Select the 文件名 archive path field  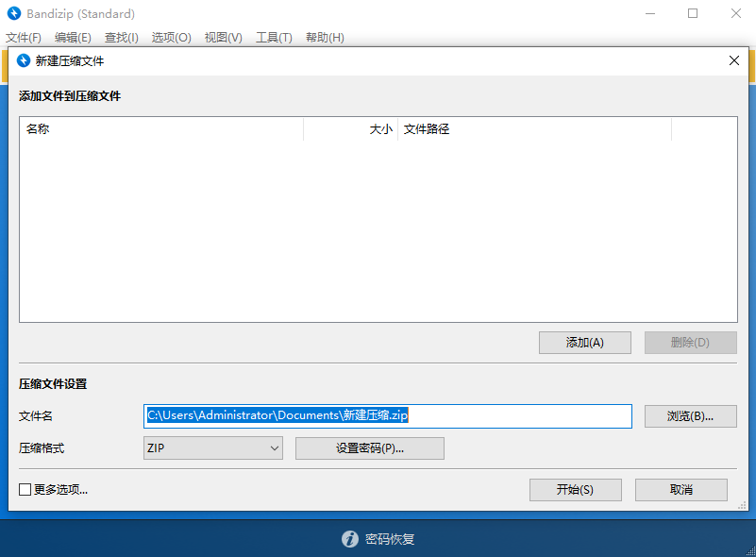pyautogui.click(x=388, y=416)
